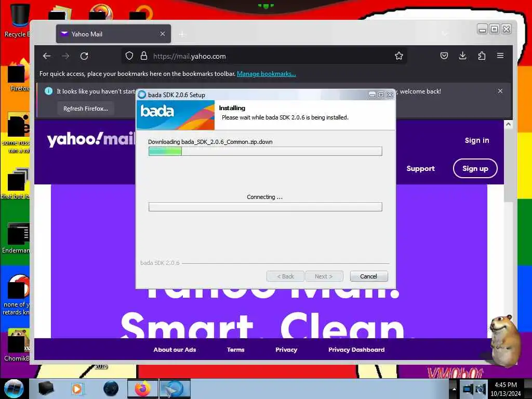The width and height of the screenshot is (532, 399).
Task: Open the Firefox downloads panel
Action: pyautogui.click(x=463, y=56)
